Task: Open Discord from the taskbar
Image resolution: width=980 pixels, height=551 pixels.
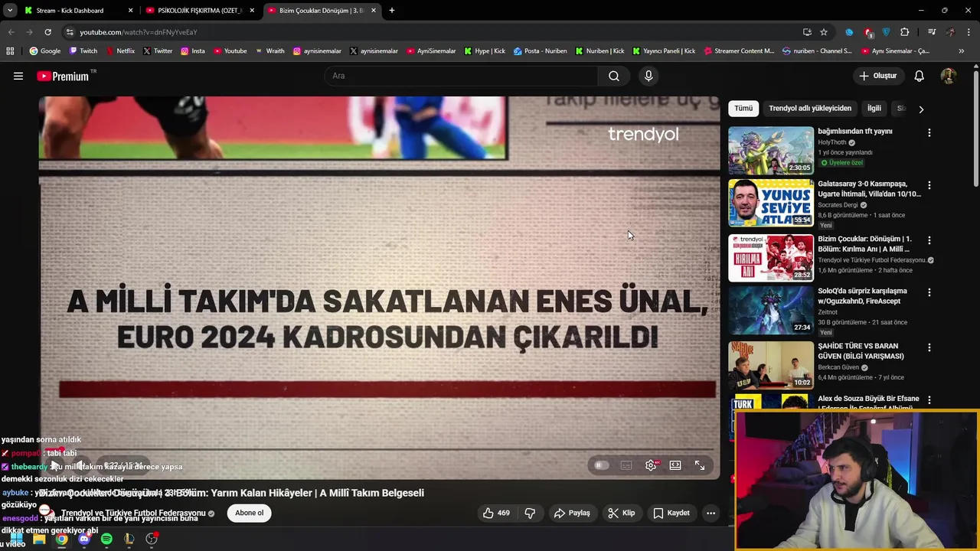Action: 84,539
